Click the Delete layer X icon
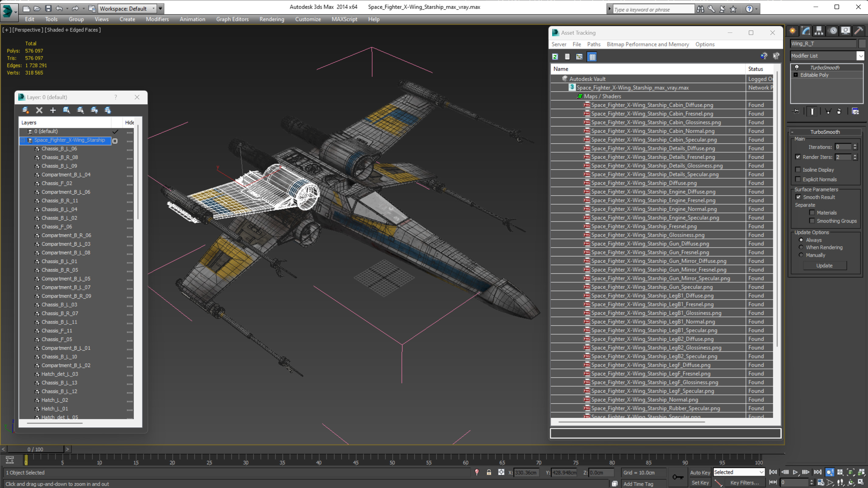 tap(39, 110)
